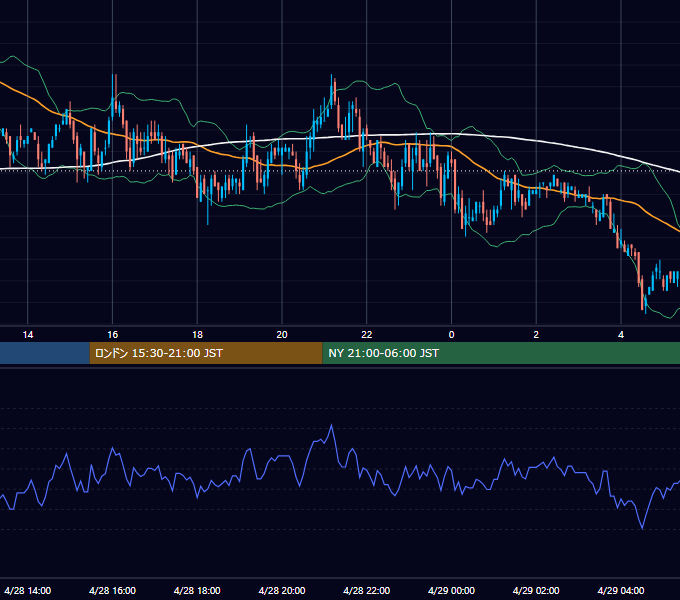This screenshot has height=600, width=680.
Task: Click the 20 hour label on price chart axis
Action: coord(282,335)
